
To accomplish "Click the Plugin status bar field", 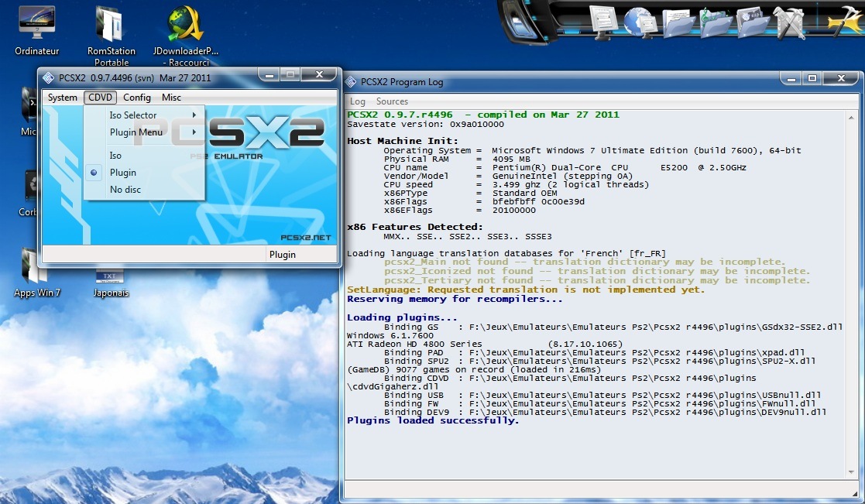I will click(x=301, y=254).
